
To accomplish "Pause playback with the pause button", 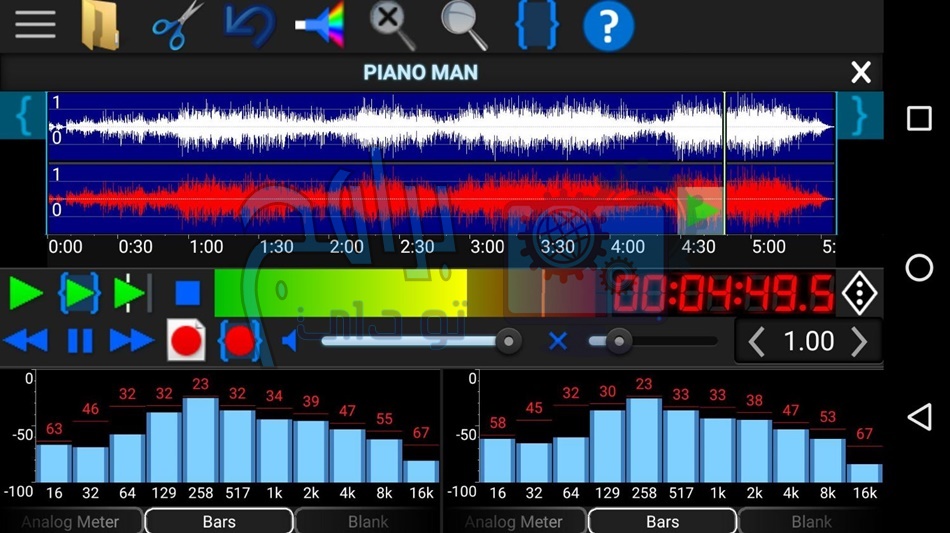I will click(x=80, y=341).
